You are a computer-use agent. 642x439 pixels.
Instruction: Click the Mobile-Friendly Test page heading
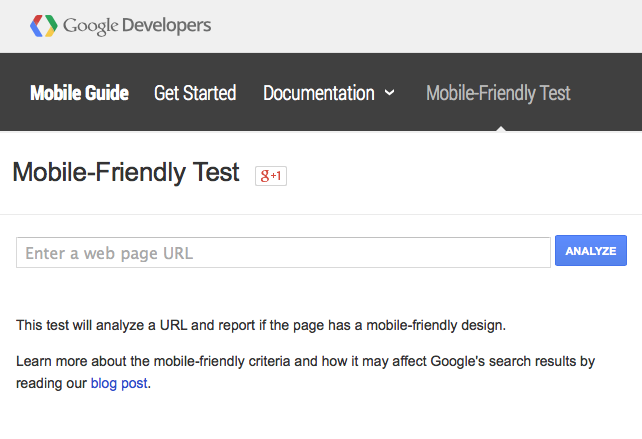coord(126,173)
